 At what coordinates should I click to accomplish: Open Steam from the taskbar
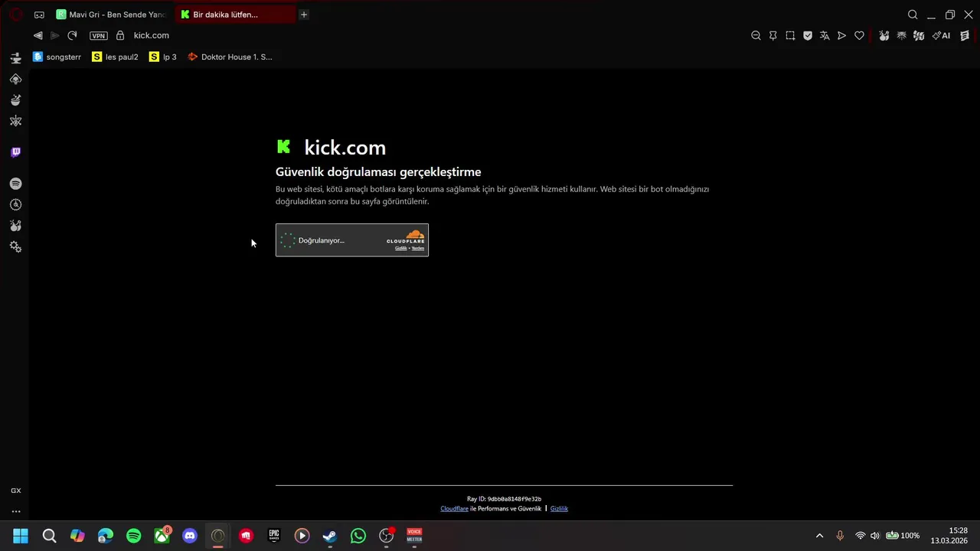click(x=330, y=536)
